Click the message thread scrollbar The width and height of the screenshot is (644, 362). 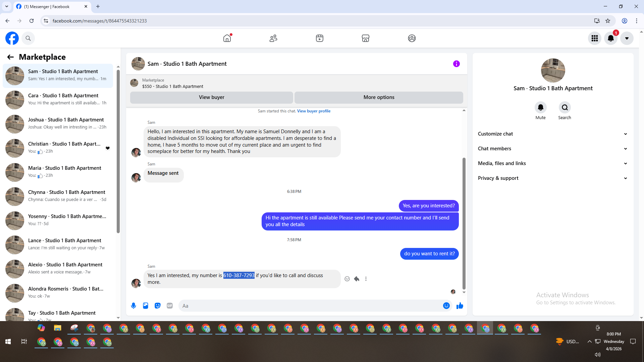[x=464, y=223]
